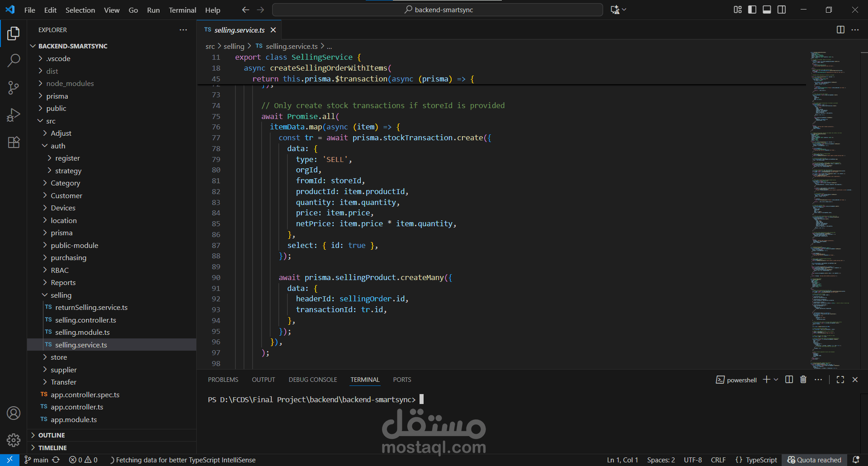This screenshot has height=466, width=868.
Task: Open the Extensions view
Action: coord(14,142)
